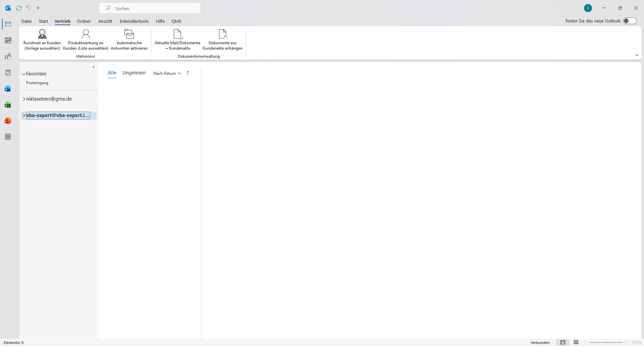Expand the vba-expert account folder tree
The width and height of the screenshot is (644, 346).
[x=24, y=115]
